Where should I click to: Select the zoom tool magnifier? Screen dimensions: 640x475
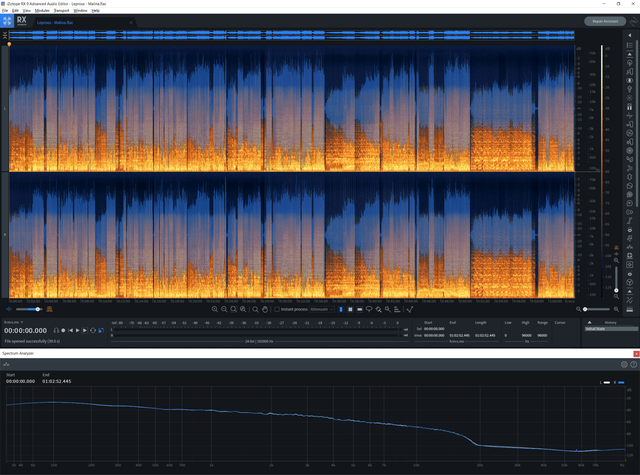coord(255,309)
